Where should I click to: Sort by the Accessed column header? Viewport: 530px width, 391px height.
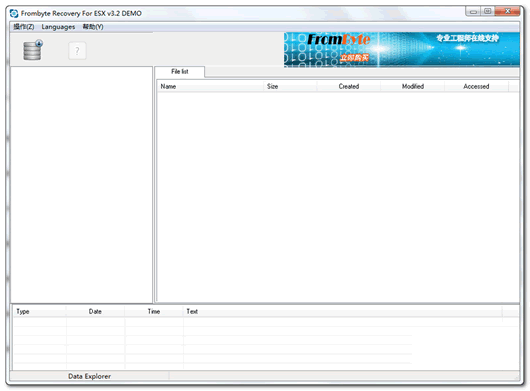tap(476, 87)
